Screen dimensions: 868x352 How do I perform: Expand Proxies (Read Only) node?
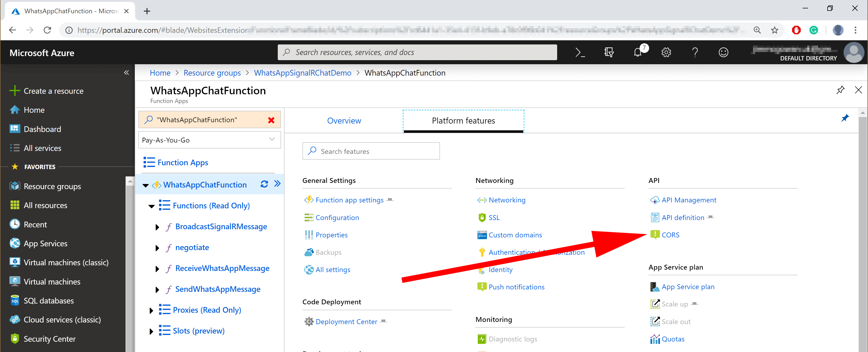click(x=151, y=311)
